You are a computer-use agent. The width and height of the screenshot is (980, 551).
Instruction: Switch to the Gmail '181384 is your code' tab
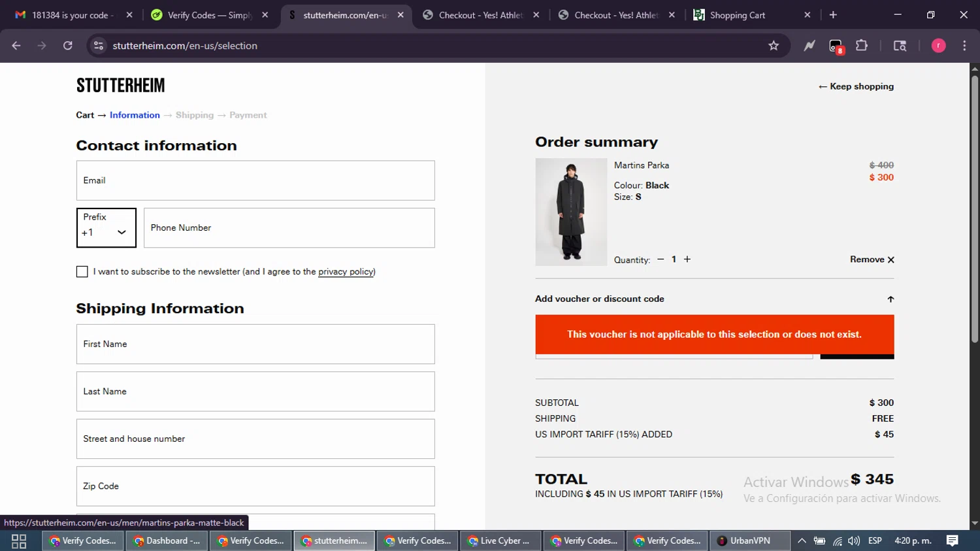(73, 15)
